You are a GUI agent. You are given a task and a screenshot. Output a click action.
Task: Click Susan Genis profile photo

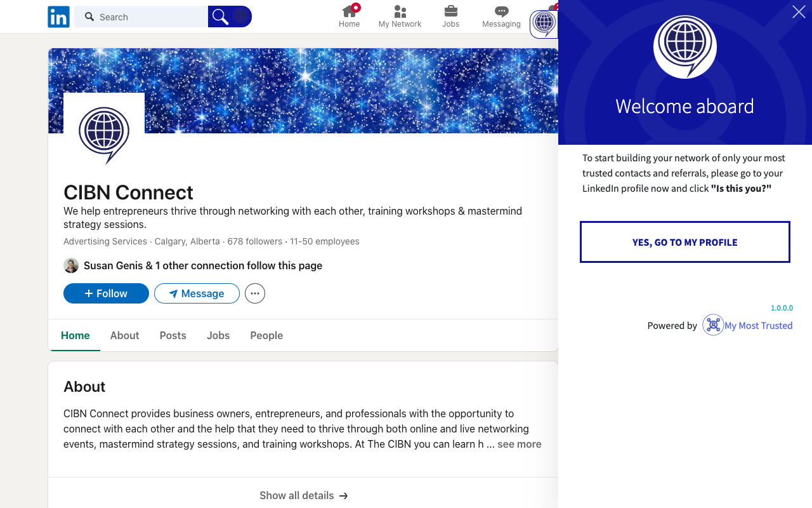tap(71, 265)
